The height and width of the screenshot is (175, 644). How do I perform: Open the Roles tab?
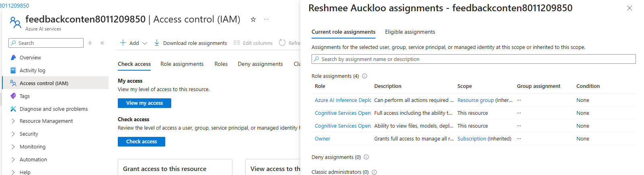coord(221,64)
